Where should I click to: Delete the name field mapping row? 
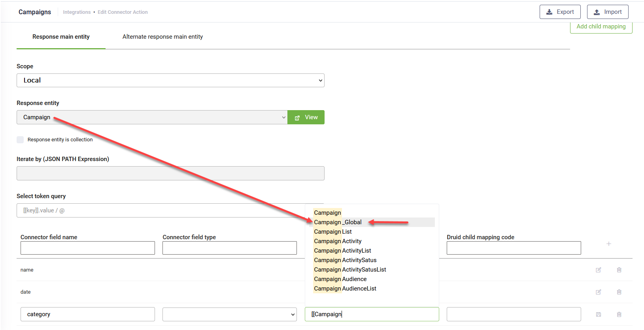(x=619, y=270)
